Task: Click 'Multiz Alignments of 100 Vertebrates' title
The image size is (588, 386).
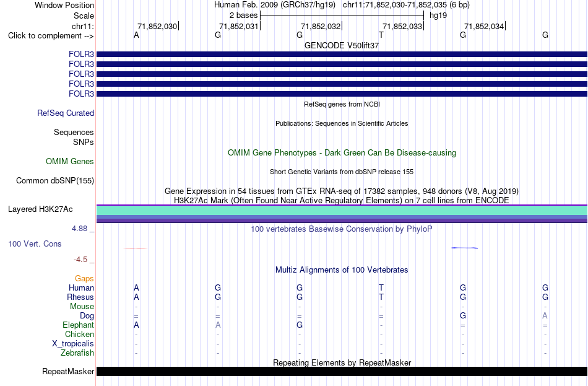Action: point(342,270)
